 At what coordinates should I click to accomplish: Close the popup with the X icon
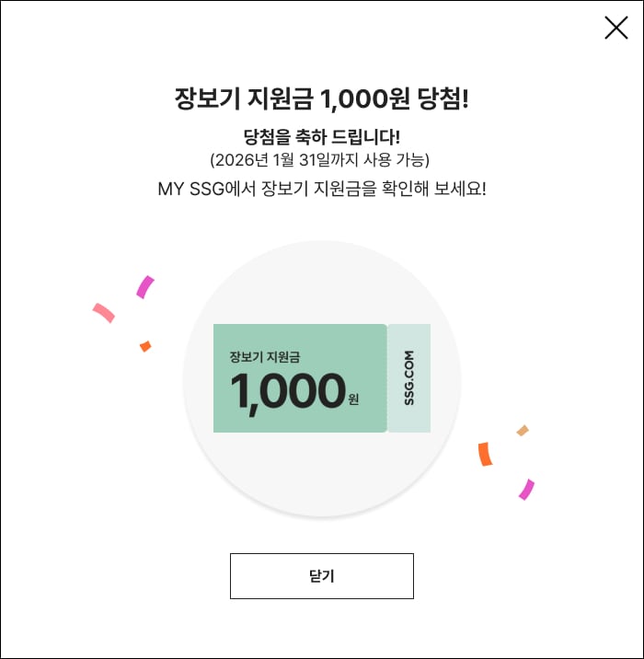[615, 28]
